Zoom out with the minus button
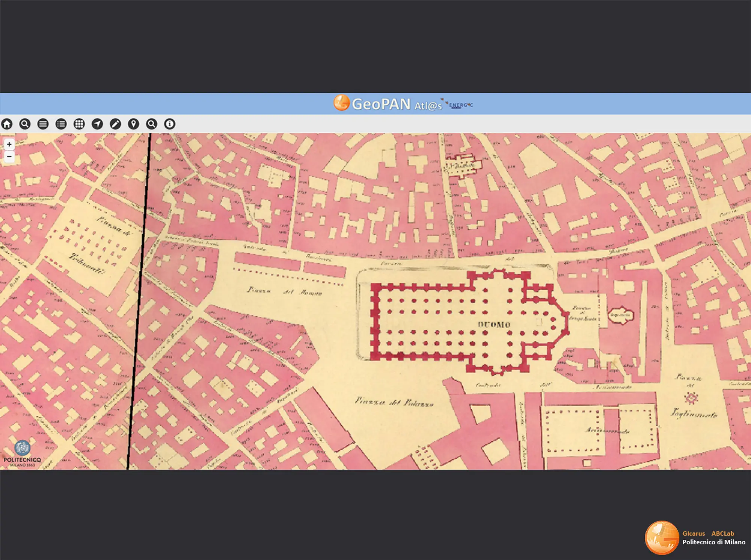751x560 pixels. click(x=9, y=156)
